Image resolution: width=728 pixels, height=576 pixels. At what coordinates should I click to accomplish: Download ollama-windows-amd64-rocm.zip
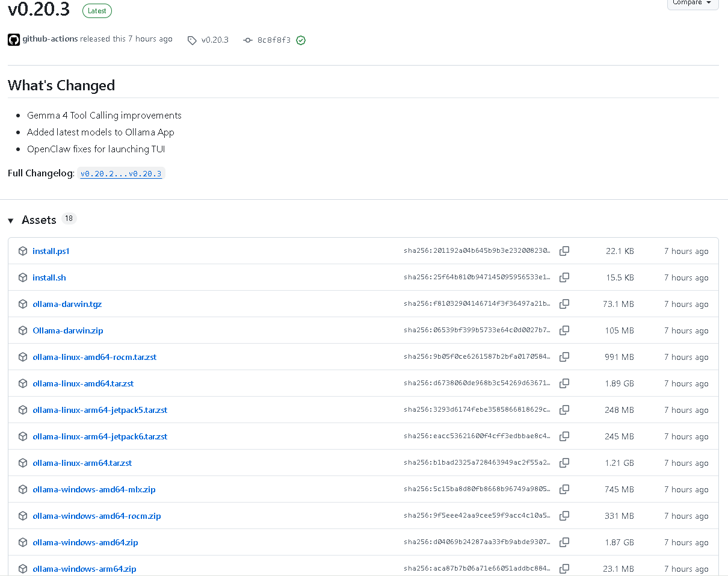pyautogui.click(x=97, y=516)
